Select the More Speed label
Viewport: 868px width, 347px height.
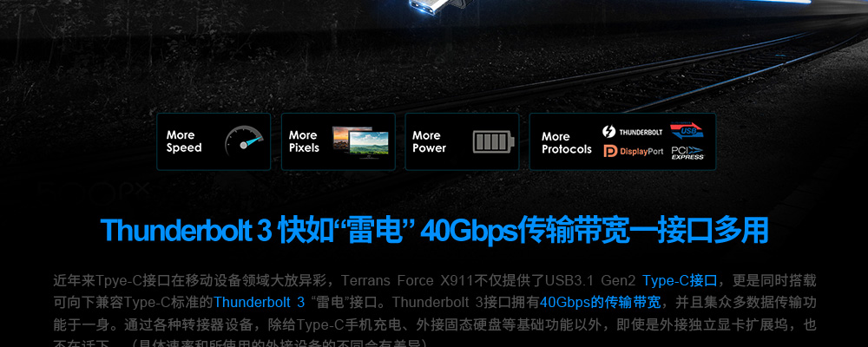pos(184,141)
